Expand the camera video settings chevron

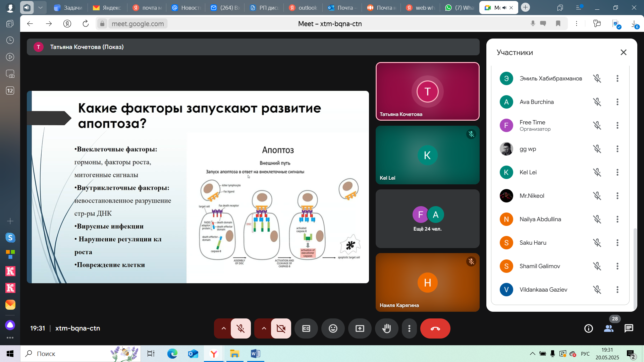[264, 328]
